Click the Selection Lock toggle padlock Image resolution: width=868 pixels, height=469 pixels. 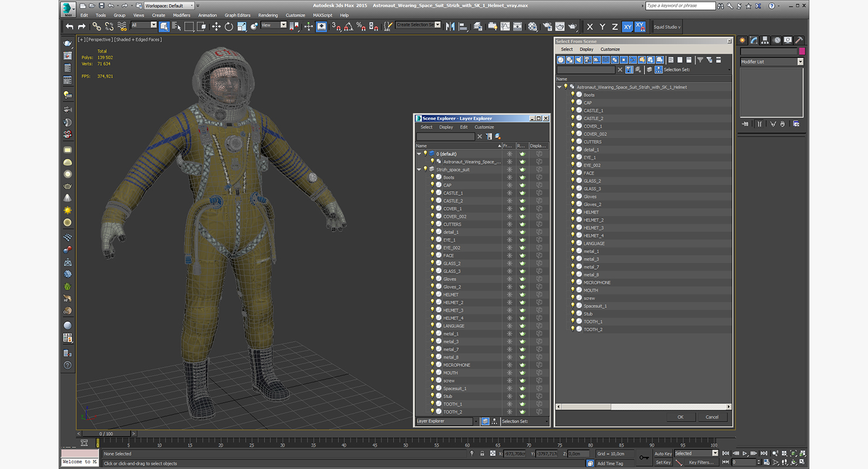pyautogui.click(x=482, y=454)
